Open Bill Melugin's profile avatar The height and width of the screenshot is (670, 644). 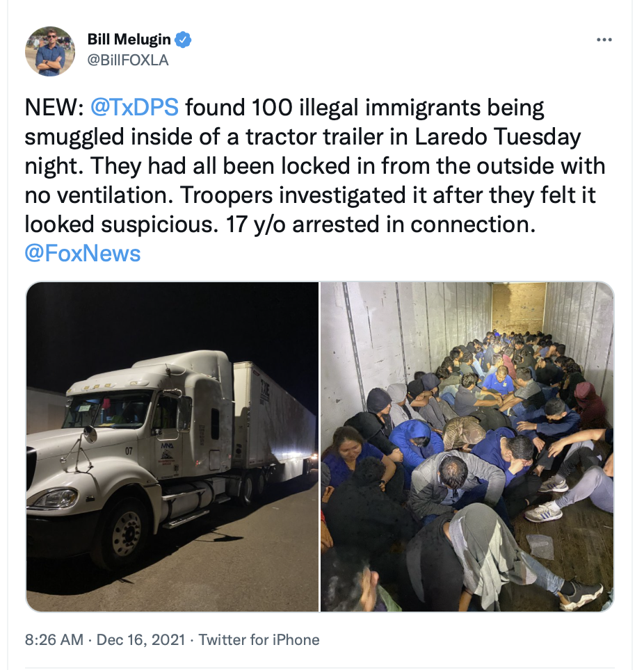pyautogui.click(x=50, y=51)
